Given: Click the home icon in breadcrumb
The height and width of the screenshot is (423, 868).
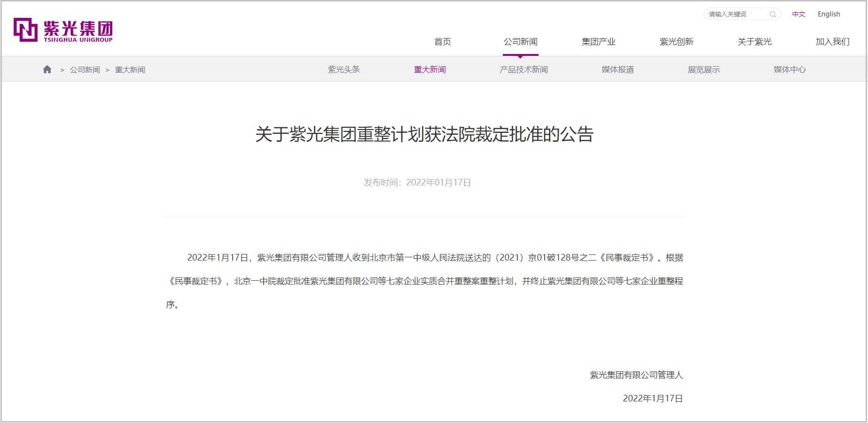Looking at the screenshot, I should 47,69.
